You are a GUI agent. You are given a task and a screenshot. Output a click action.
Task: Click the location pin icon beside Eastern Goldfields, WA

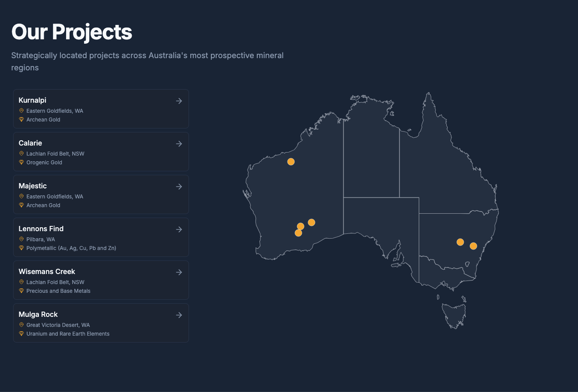(x=21, y=111)
